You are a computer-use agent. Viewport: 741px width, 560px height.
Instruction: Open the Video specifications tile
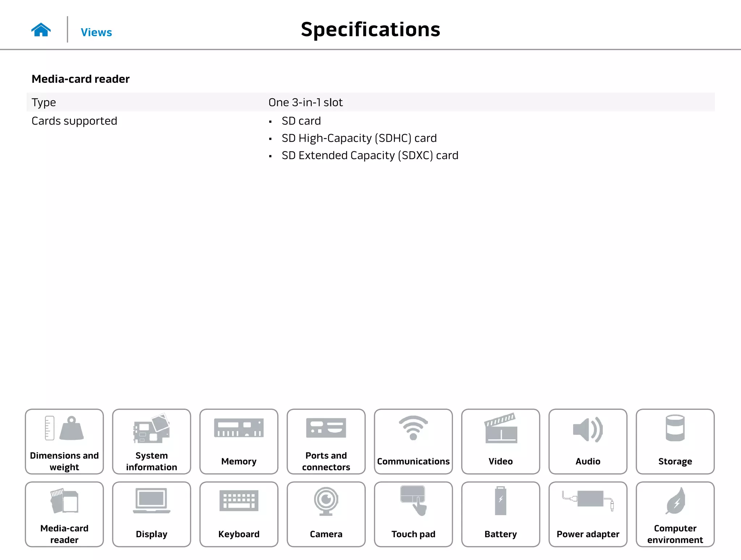pyautogui.click(x=500, y=441)
